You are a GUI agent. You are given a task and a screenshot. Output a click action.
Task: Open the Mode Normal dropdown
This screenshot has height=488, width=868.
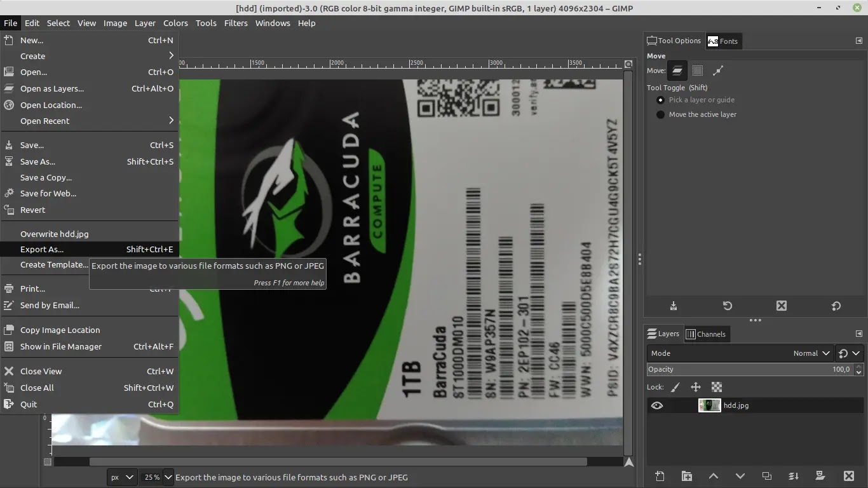(740, 353)
